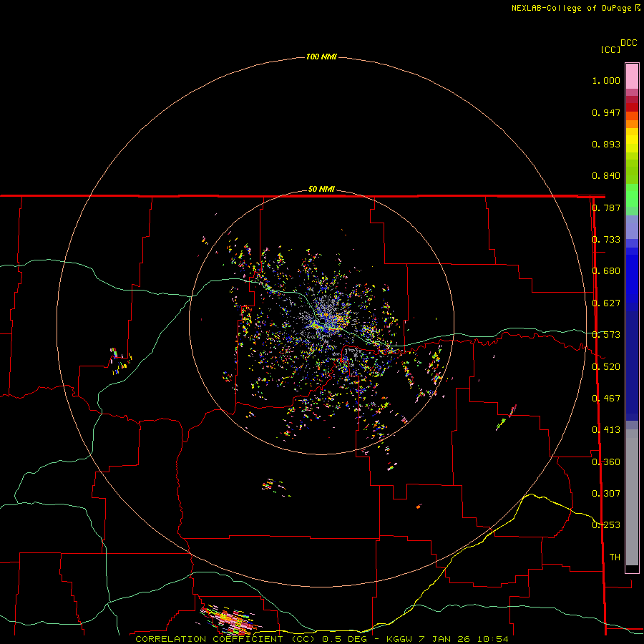Click the Correlation Coefficient caption at the bottom
Image resolution: width=644 pixels, height=644 pixels.
[322, 639]
